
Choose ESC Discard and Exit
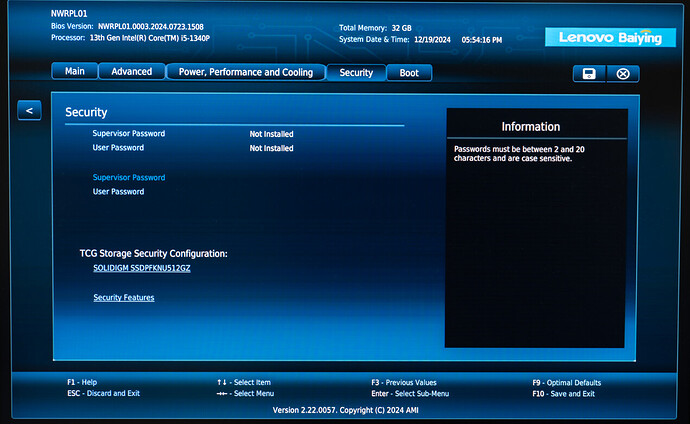click(x=103, y=393)
